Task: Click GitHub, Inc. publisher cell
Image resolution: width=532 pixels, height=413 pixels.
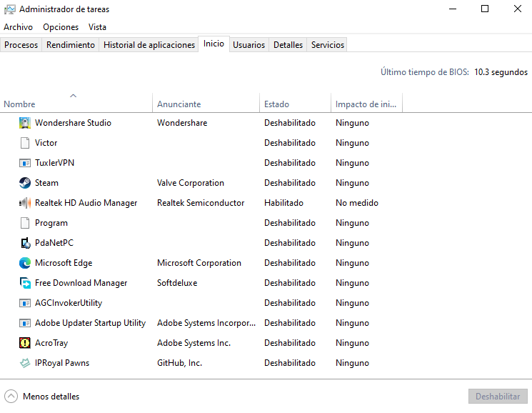Action: [x=179, y=363]
